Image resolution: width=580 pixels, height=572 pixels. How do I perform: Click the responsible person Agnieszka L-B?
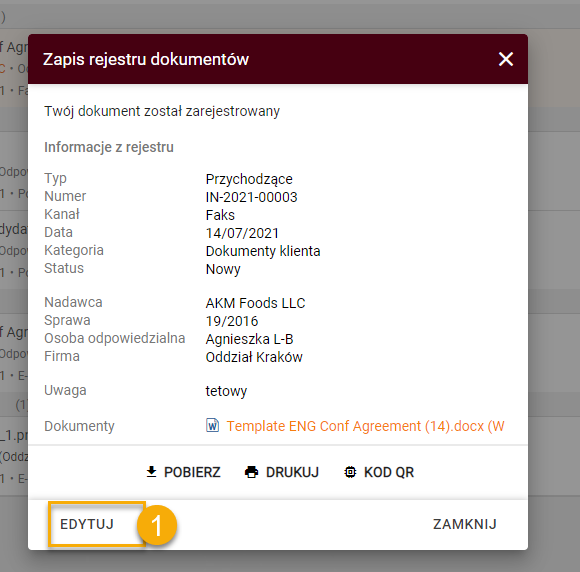pyautogui.click(x=249, y=339)
